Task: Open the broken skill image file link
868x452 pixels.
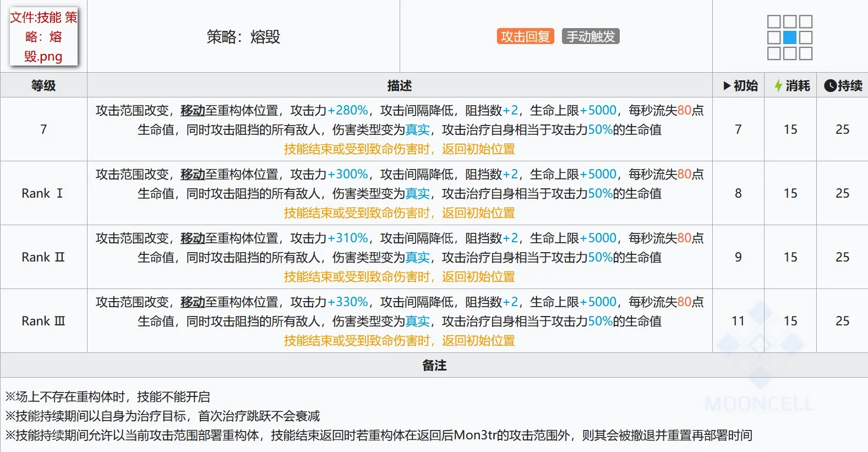Action: point(43,37)
